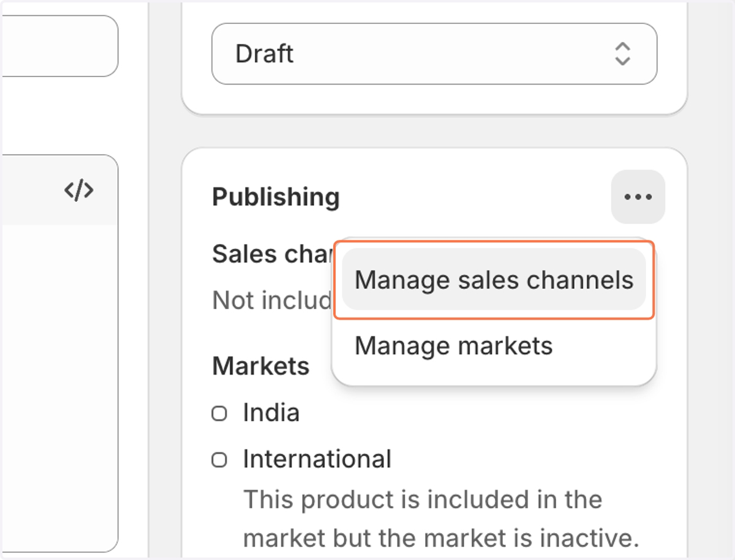Click the International status circle icon
Screen dimensions: 735x560
[219, 460]
